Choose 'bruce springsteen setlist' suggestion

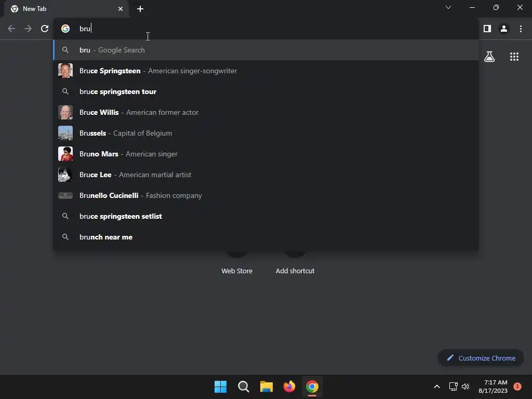click(x=266, y=216)
